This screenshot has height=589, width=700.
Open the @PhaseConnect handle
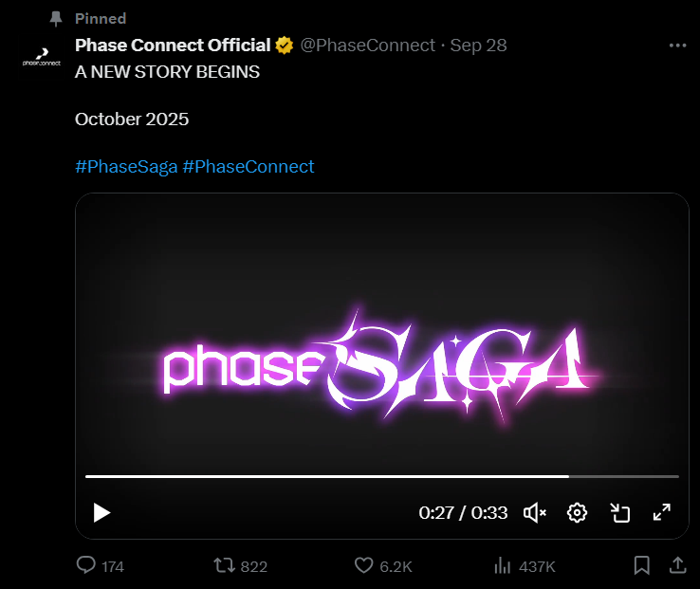367,46
